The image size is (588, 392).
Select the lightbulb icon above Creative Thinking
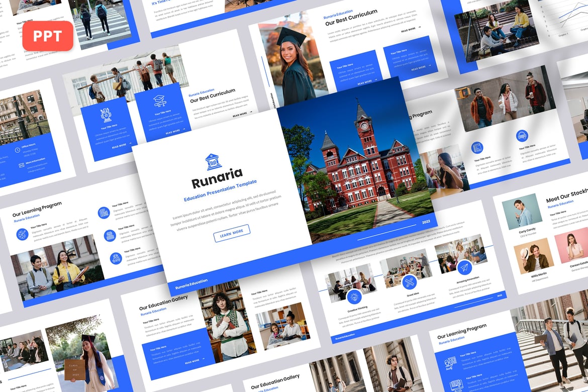(x=354, y=297)
